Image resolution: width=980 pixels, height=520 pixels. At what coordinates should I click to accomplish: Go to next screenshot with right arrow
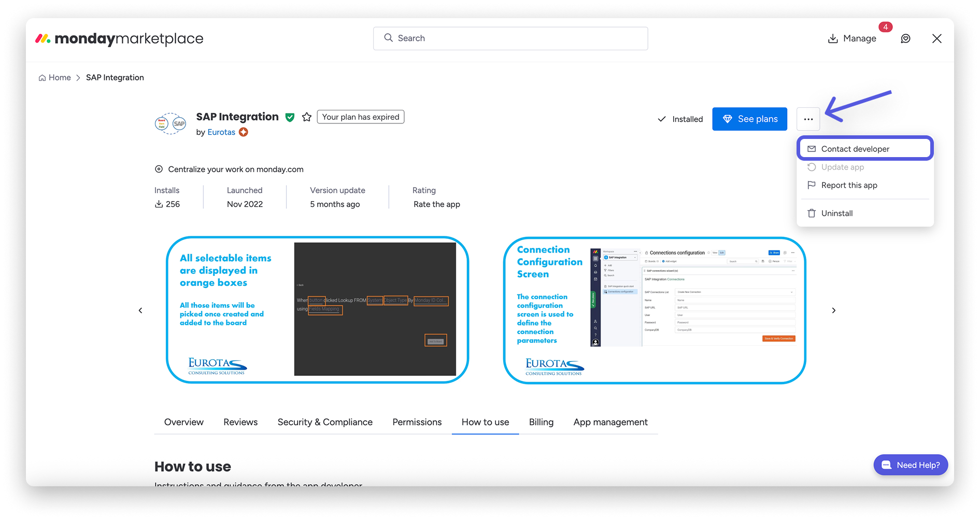click(834, 311)
